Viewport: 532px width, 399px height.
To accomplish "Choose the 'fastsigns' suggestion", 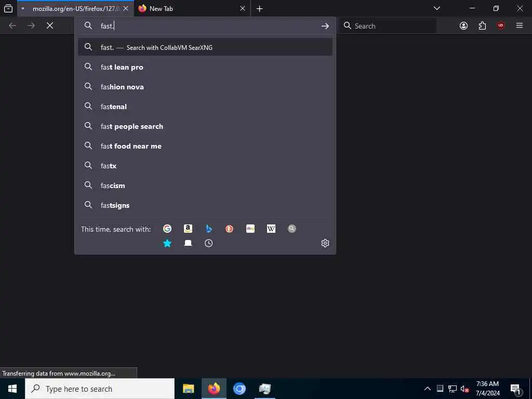I will pyautogui.click(x=205, y=205).
